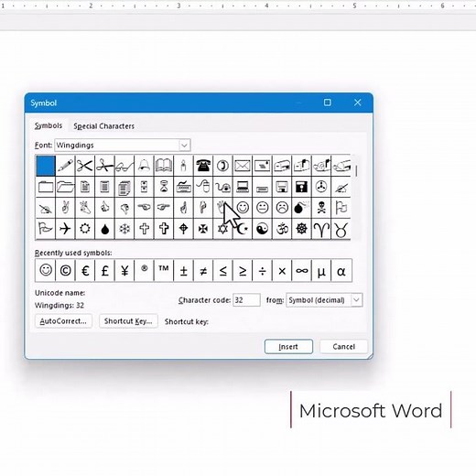Click the Cancel button

coord(344,347)
